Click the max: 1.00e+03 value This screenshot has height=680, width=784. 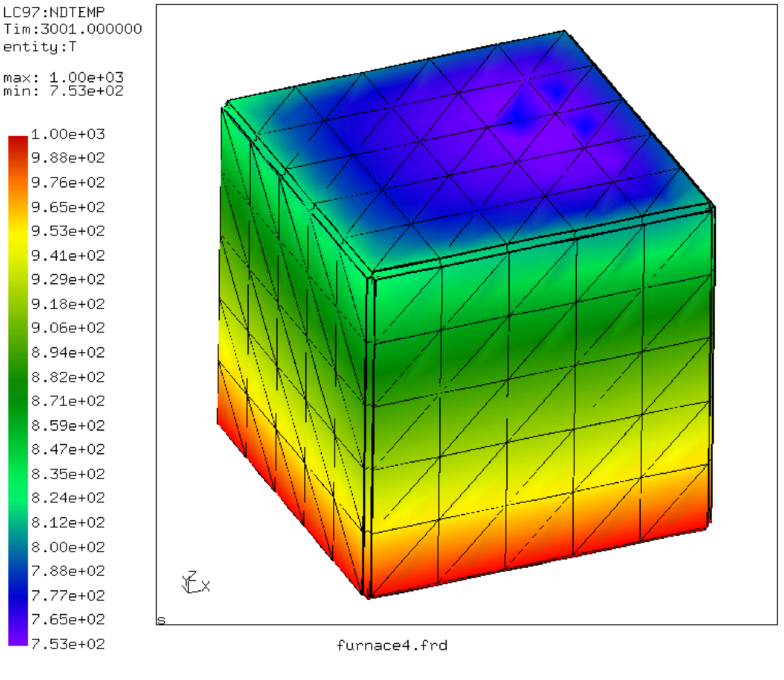(x=63, y=77)
